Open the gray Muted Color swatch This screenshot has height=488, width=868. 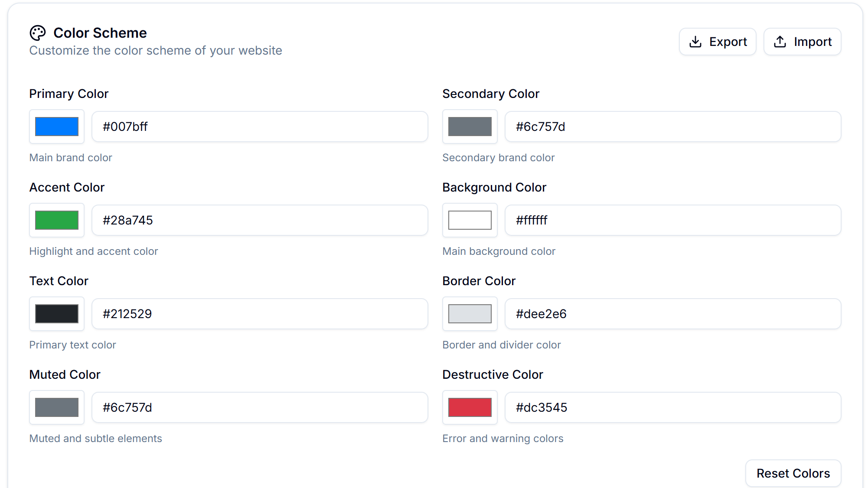(57, 407)
